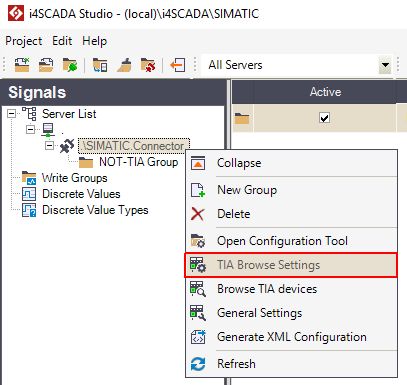
Task: Click the toolbar folder icon with device overlay
Action: click(100, 64)
